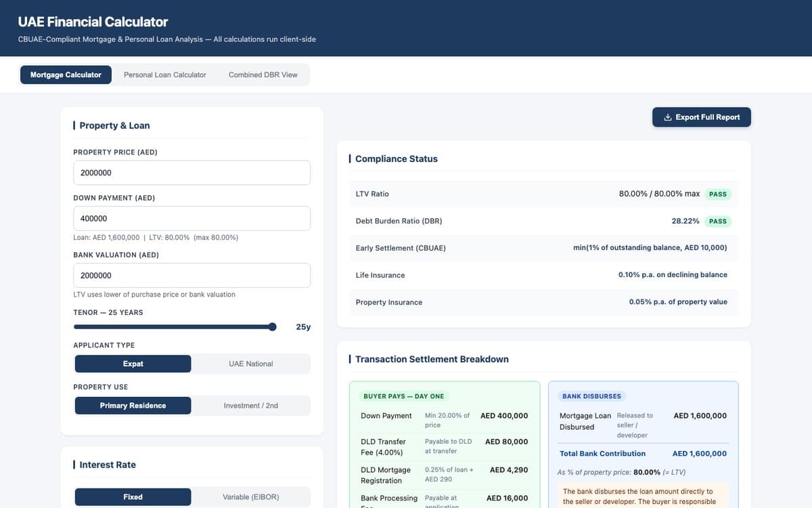
Task: Click the Property Insurance rate text
Action: point(678,302)
